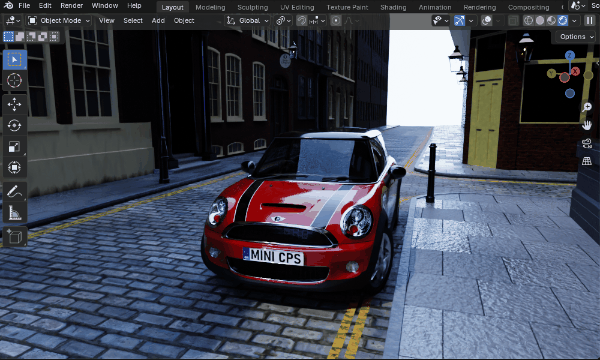Switch perspective/orthographic with grid icon
This screenshot has height=360, width=600.
point(587,161)
